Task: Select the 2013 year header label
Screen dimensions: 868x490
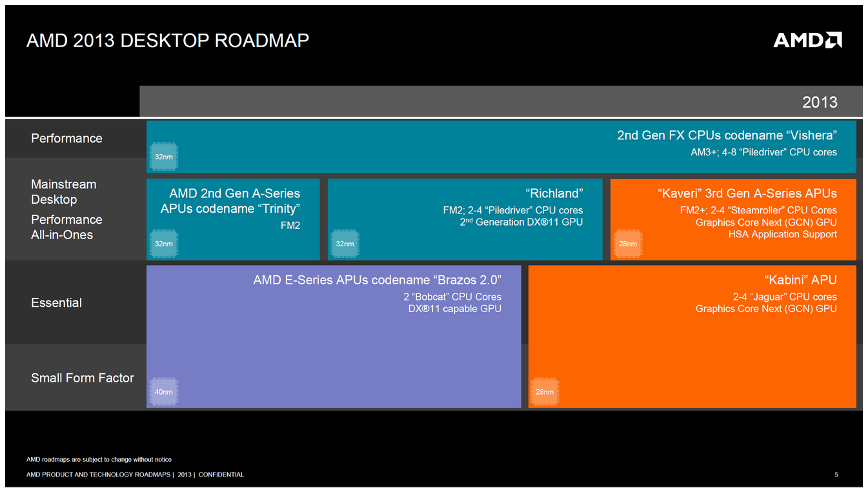Action: tap(820, 102)
